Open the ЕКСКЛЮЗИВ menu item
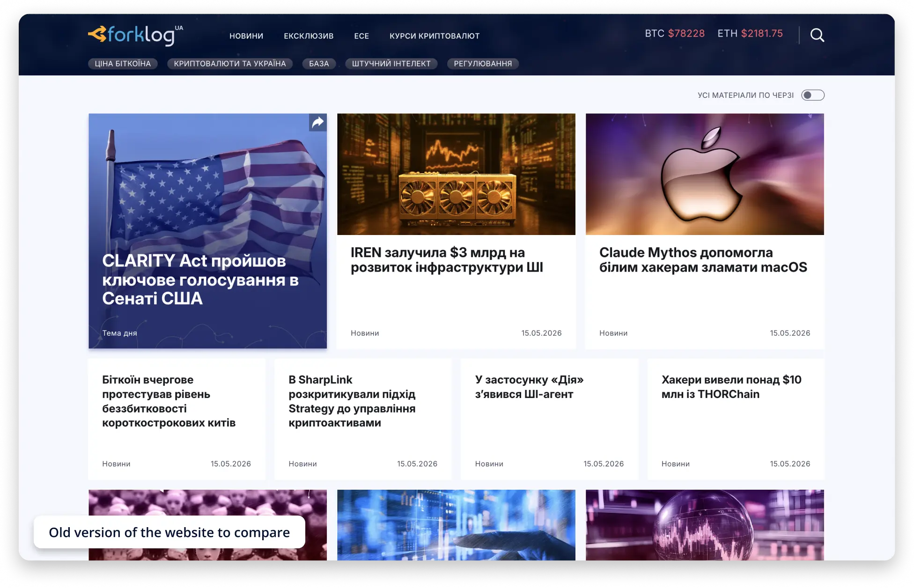914x588 pixels. click(309, 36)
